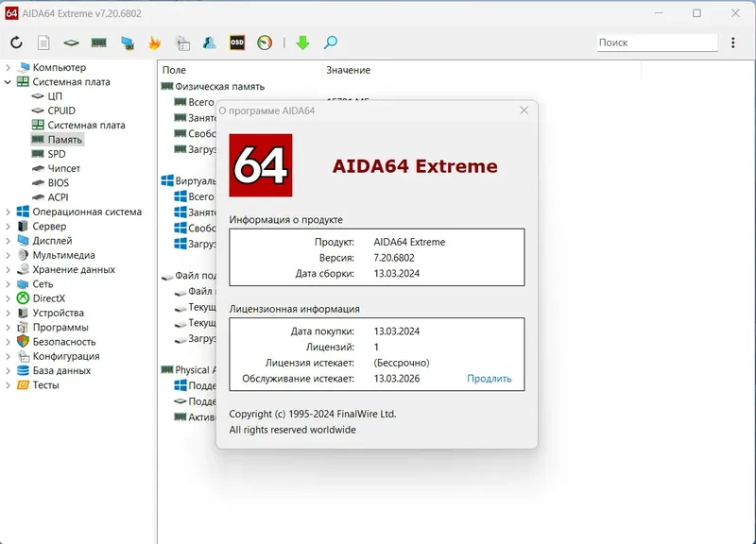The height and width of the screenshot is (544, 756).
Task: Click the user silhouette toolbar icon
Action: pos(209,42)
